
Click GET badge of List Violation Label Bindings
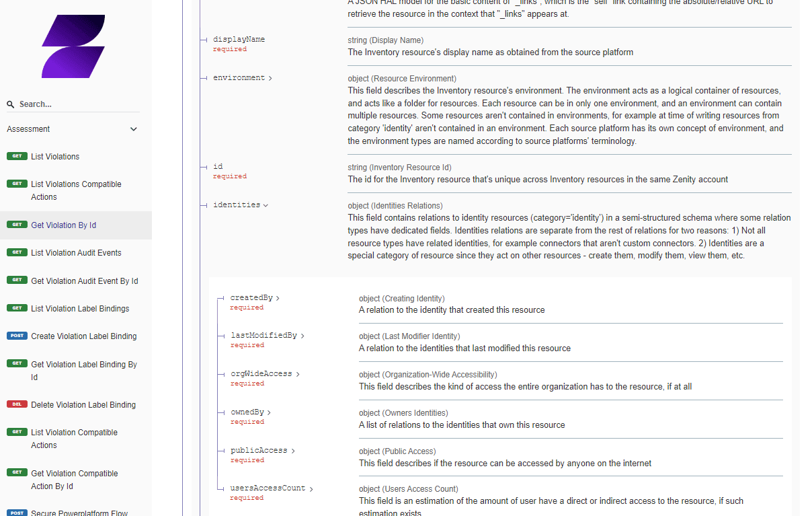17,308
